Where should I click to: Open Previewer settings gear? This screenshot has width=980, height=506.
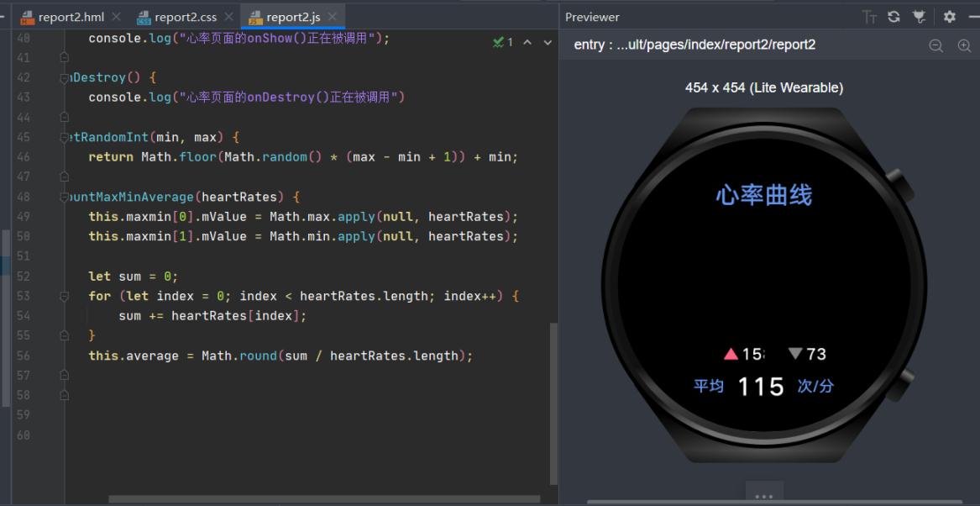pos(950,17)
